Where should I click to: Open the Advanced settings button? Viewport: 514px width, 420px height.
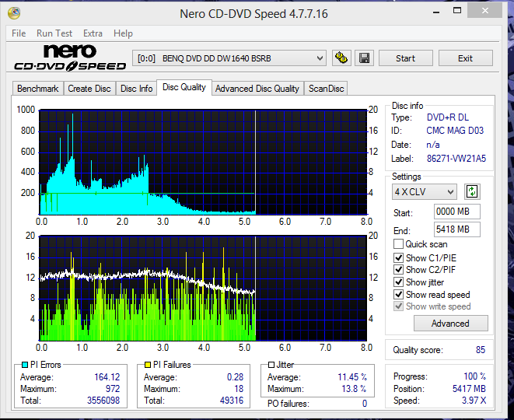coord(450,324)
